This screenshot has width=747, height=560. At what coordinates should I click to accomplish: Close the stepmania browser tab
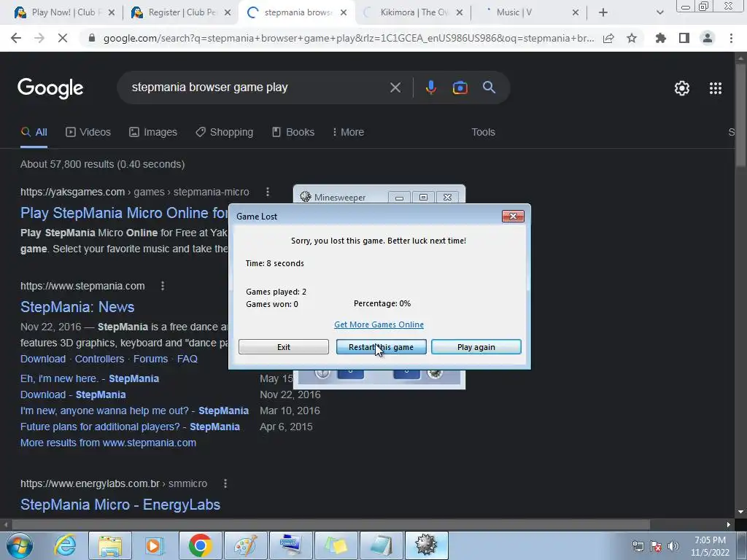click(344, 12)
